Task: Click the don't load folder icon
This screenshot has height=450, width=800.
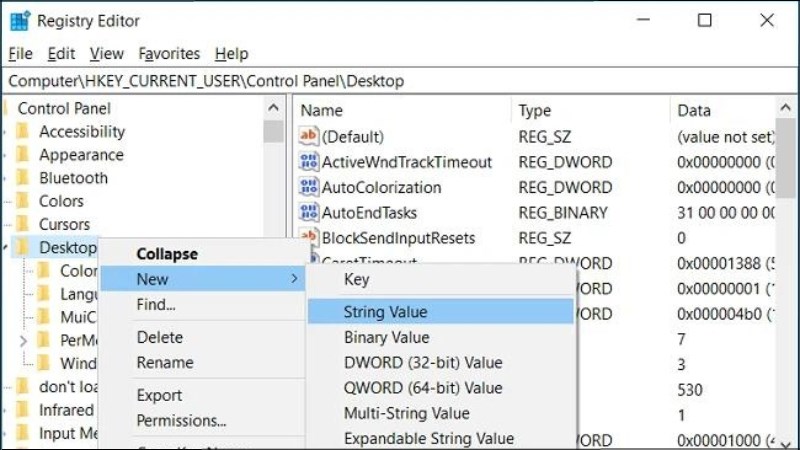Action: coord(22,387)
